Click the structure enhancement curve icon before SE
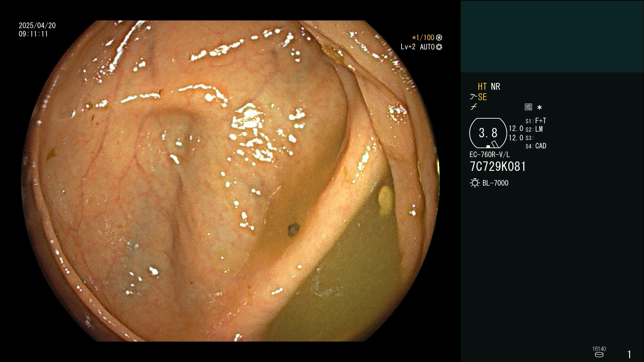The width and height of the screenshot is (644, 362). [x=473, y=97]
